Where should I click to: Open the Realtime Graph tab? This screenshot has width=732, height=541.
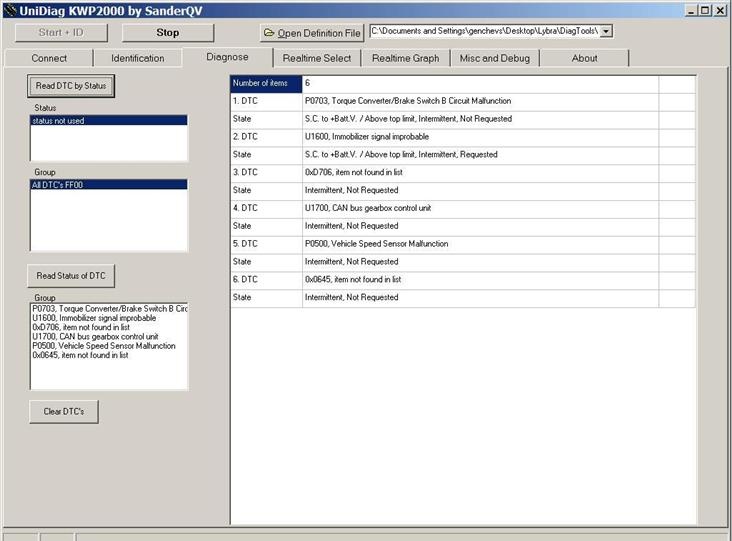405,58
